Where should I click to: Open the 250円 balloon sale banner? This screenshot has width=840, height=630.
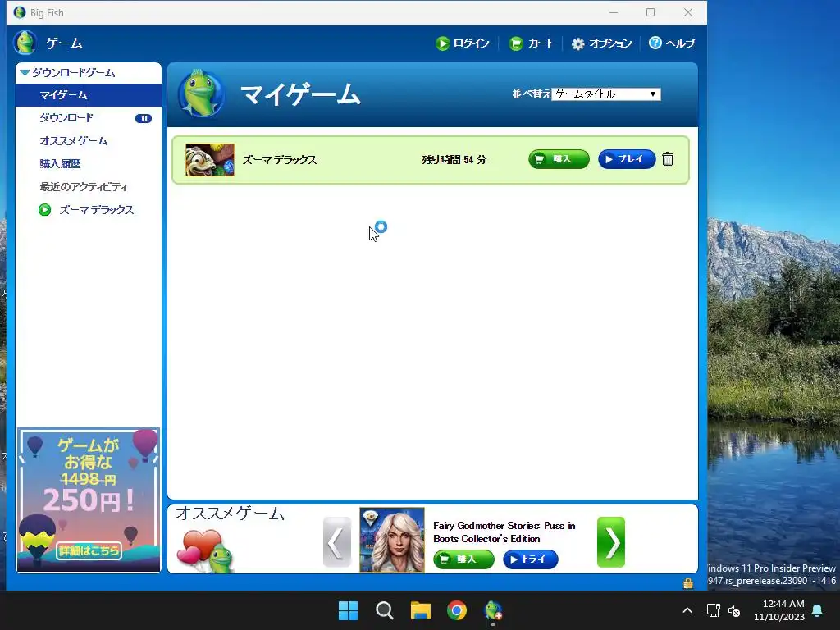[x=89, y=500]
